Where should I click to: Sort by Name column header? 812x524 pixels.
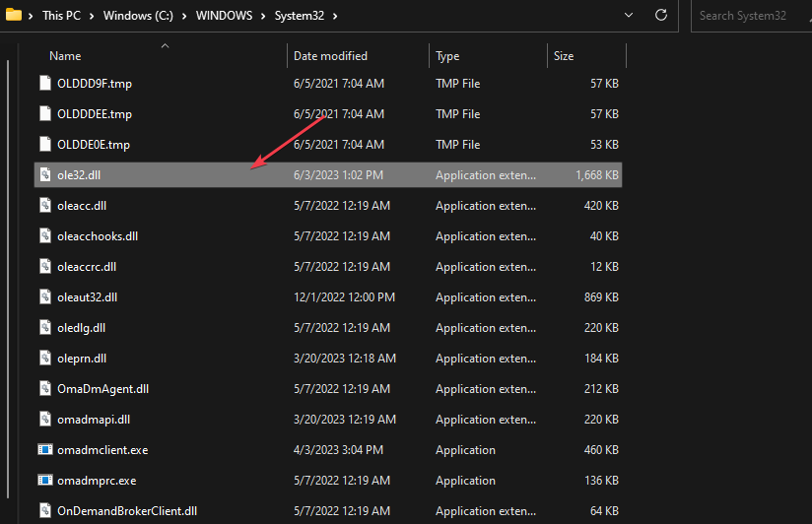point(65,56)
